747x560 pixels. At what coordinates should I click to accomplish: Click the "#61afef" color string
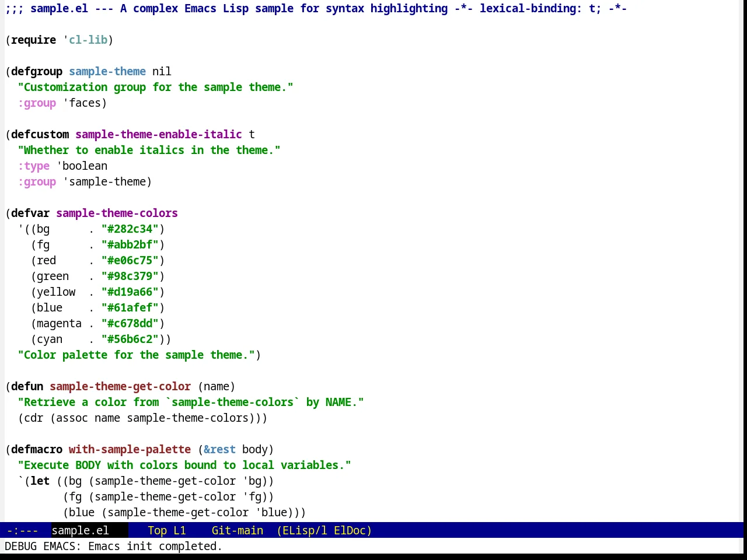tap(130, 307)
